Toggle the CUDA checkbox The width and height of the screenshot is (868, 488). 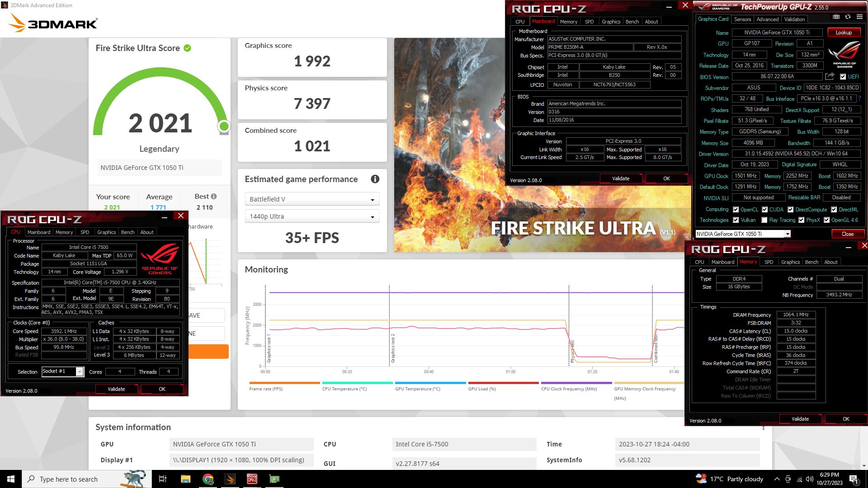(765, 210)
